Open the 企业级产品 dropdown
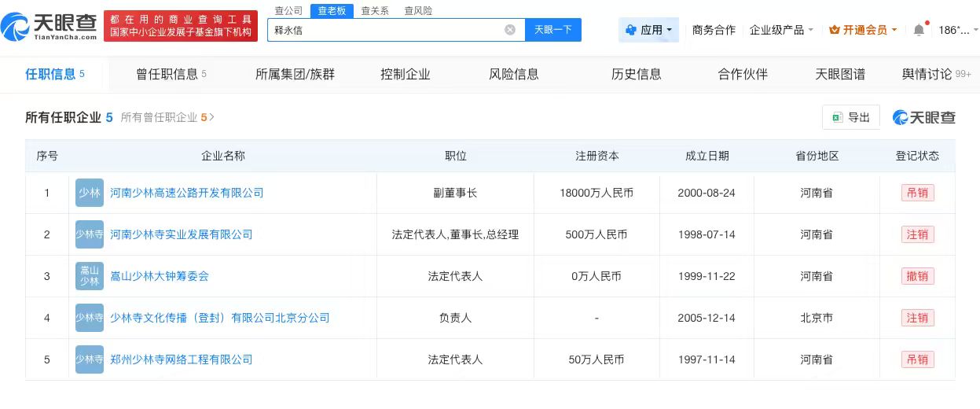This screenshot has width=980, height=409. tap(781, 30)
